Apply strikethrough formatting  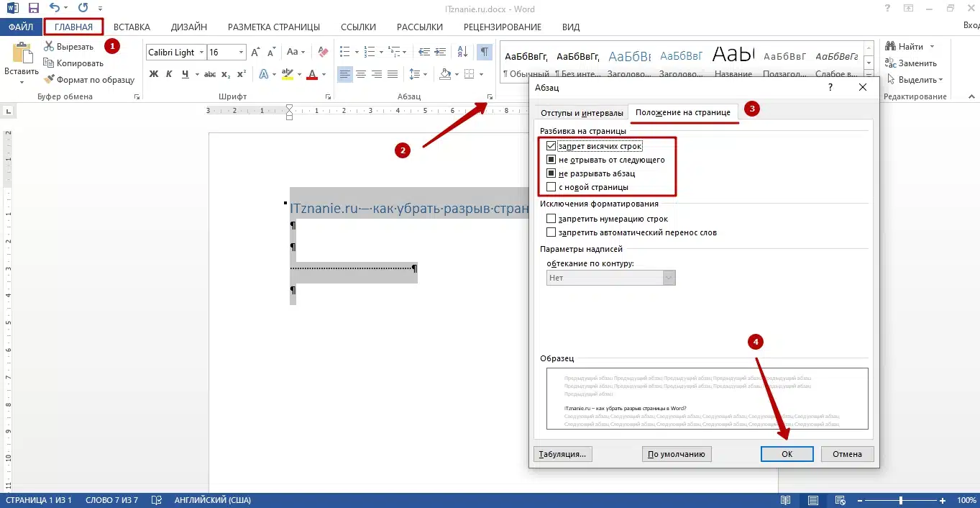(x=210, y=74)
